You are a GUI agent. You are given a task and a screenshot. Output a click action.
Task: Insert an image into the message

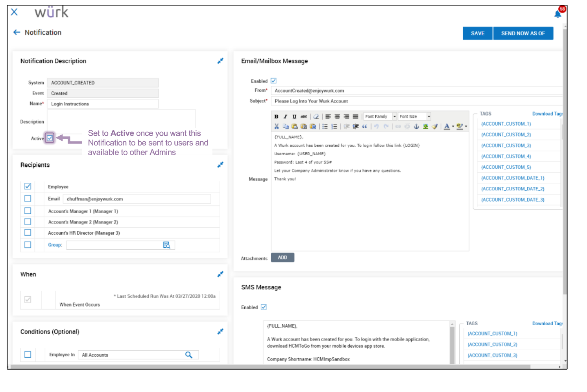click(x=425, y=126)
